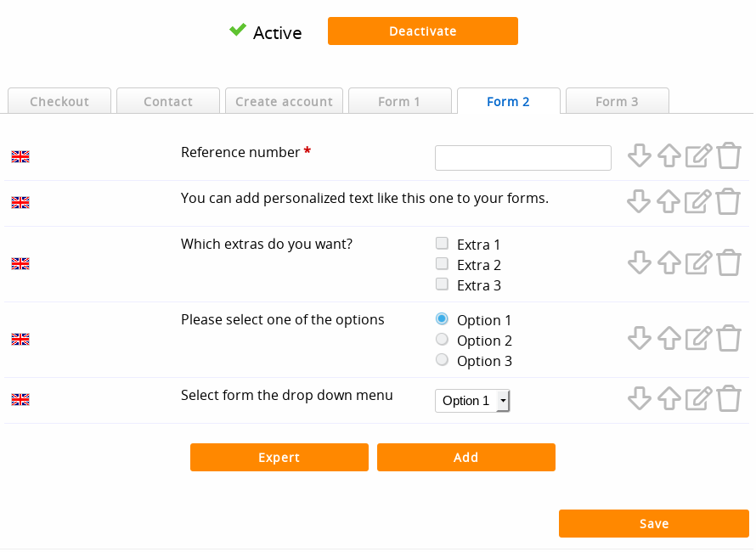
Task: Move the Reference number field down
Action: [639, 155]
